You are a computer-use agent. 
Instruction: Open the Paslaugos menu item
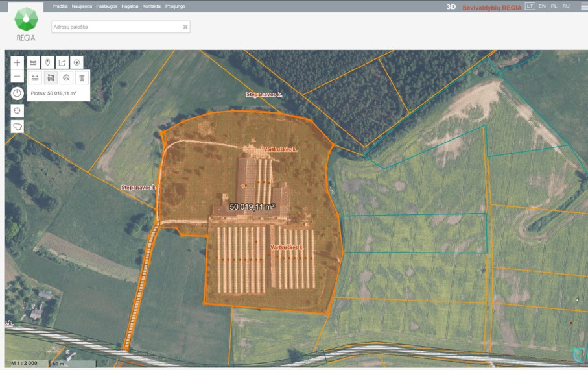tap(106, 6)
